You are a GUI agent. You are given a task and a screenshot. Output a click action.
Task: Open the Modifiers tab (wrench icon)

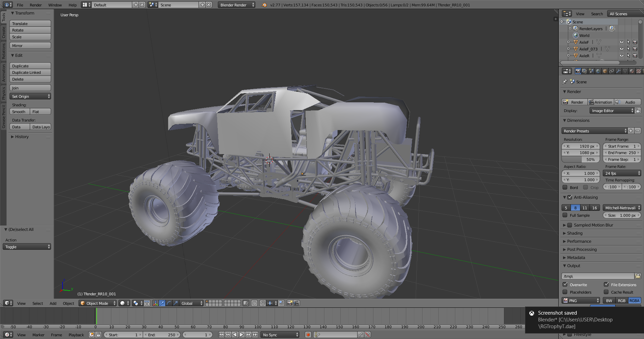(x=618, y=71)
